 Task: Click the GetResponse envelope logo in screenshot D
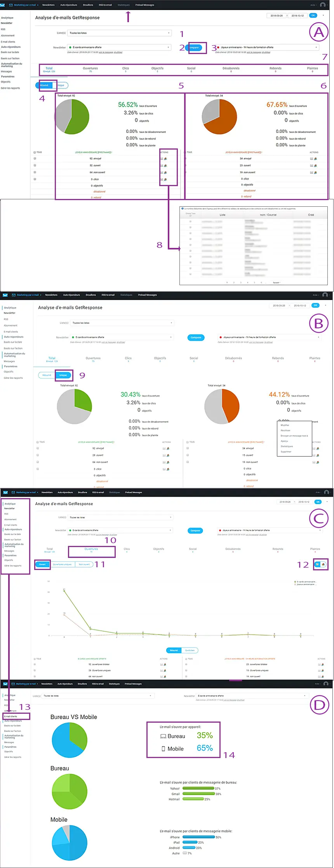(x=5, y=684)
